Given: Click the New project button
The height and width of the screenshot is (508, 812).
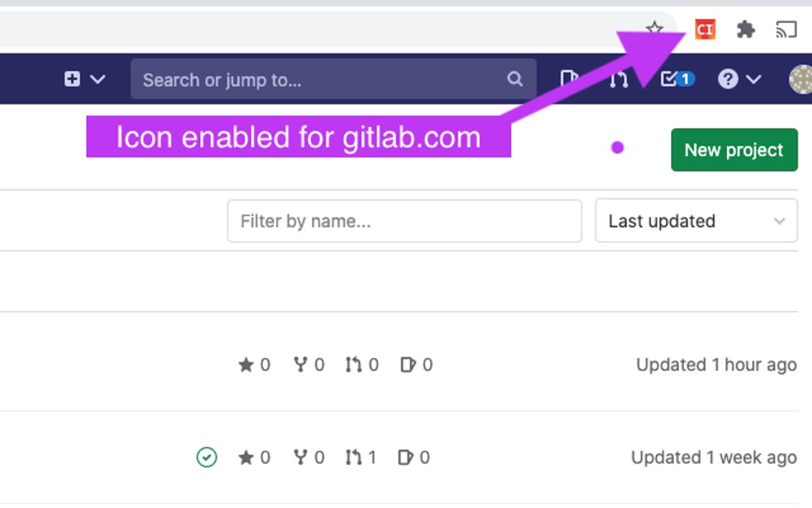Looking at the screenshot, I should (x=734, y=150).
